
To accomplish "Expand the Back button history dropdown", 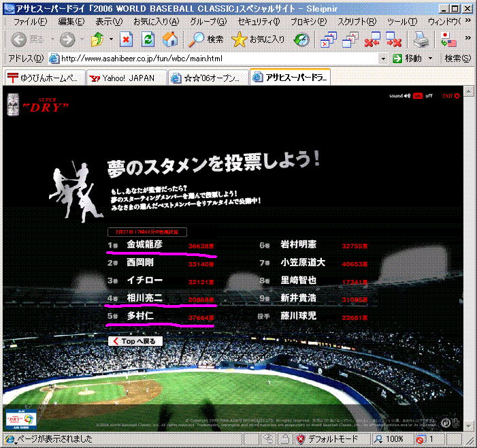I will pos(52,39).
